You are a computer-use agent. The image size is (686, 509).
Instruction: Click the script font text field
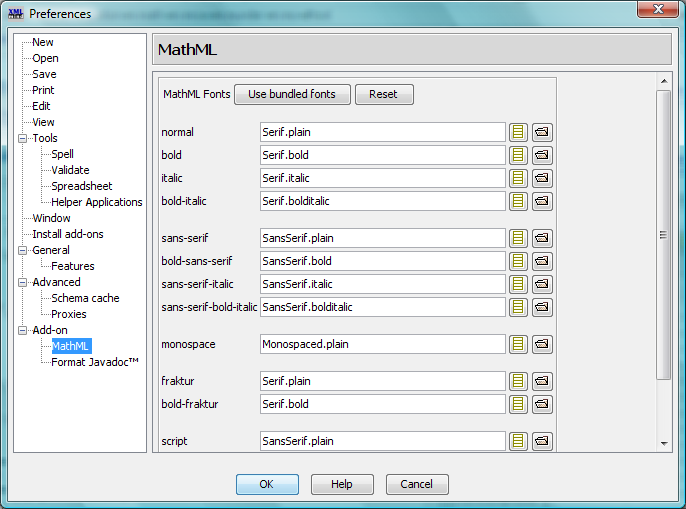(x=383, y=441)
